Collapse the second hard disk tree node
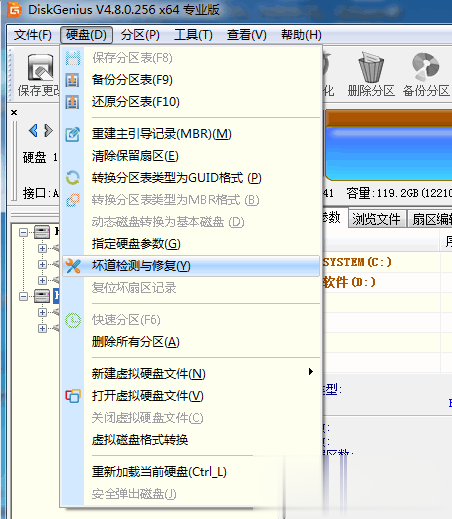The width and height of the screenshot is (452, 519). (x=23, y=296)
